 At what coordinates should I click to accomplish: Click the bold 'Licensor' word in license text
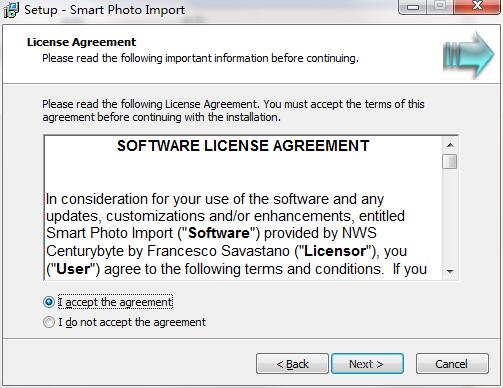coord(335,251)
